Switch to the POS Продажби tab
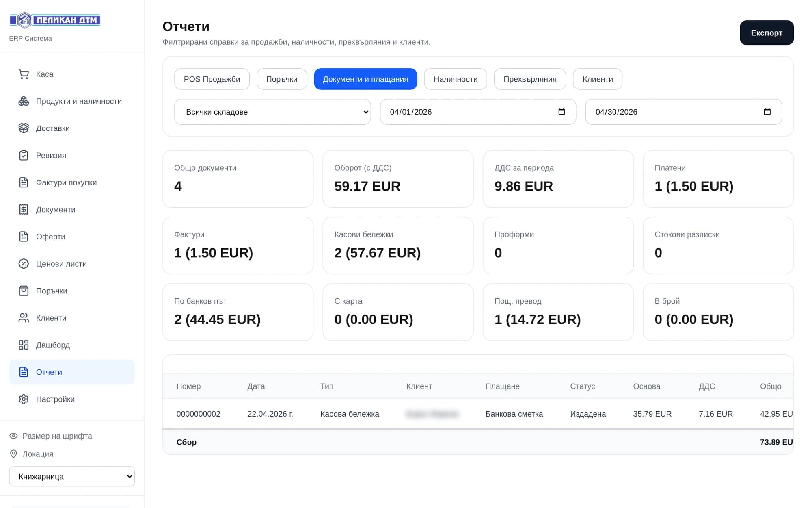812x508 pixels. 212,79
